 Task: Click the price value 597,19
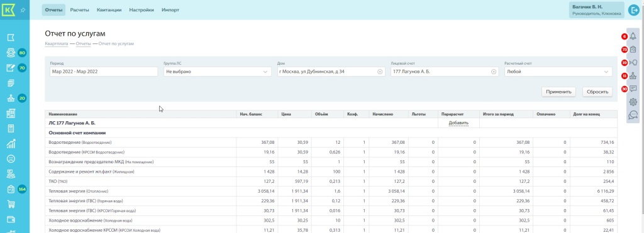(x=301, y=182)
